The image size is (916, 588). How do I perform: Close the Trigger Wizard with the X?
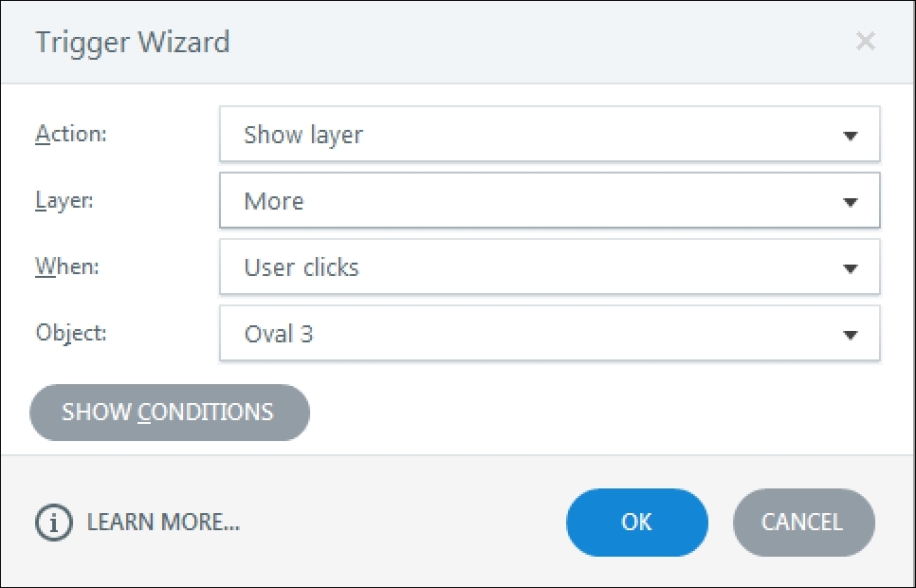(865, 41)
